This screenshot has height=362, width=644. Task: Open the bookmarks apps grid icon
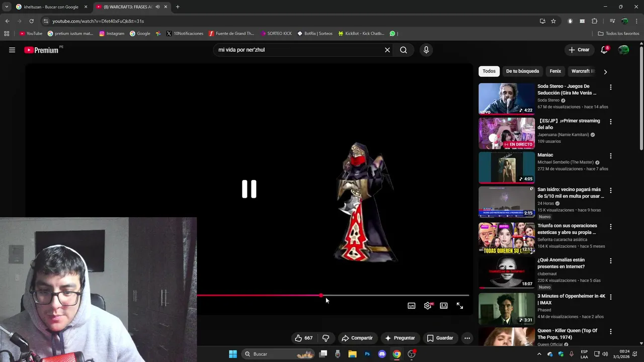(x=7, y=34)
